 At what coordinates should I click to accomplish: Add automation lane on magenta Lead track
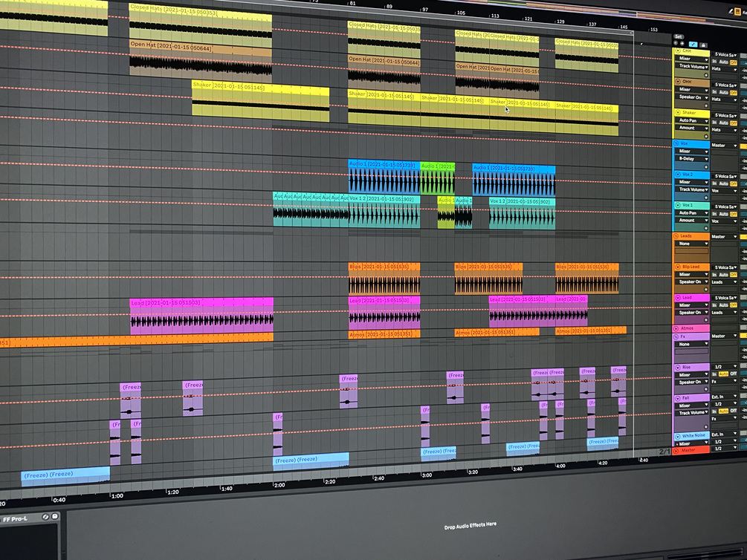(706, 320)
